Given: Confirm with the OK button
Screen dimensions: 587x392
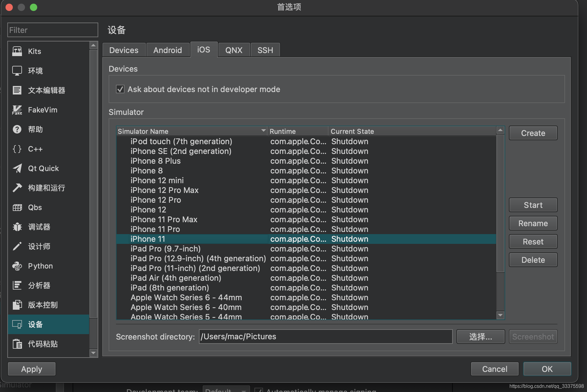Looking at the screenshot, I should (547, 369).
